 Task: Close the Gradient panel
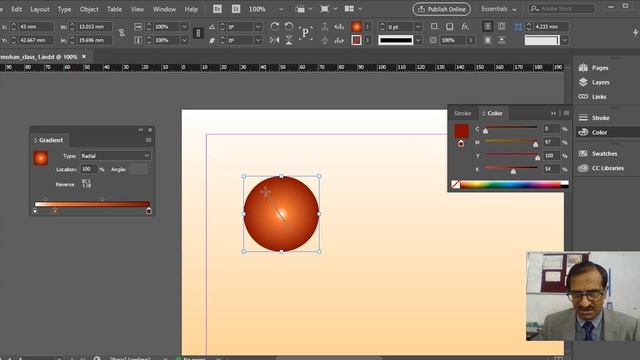tap(150, 130)
